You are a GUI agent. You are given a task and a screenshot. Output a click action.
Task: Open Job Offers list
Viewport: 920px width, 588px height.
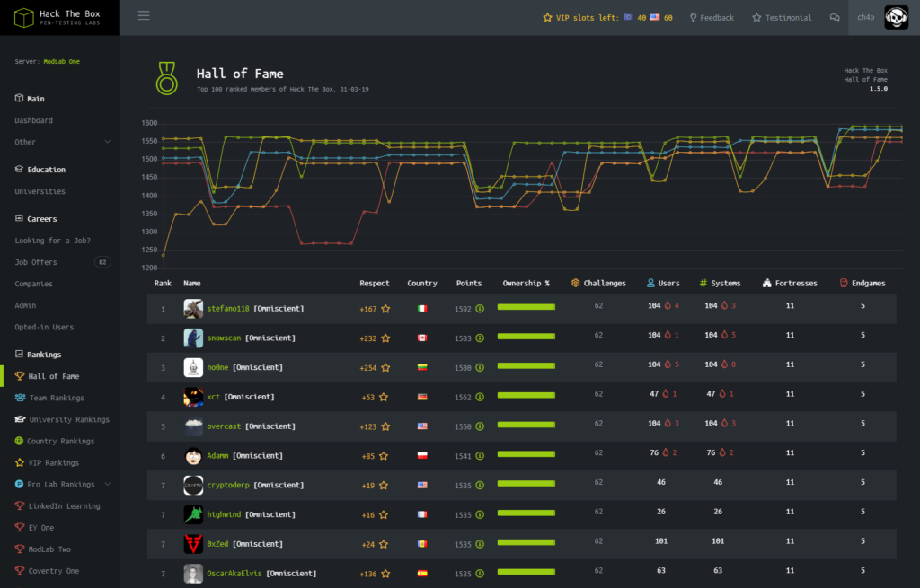[36, 262]
